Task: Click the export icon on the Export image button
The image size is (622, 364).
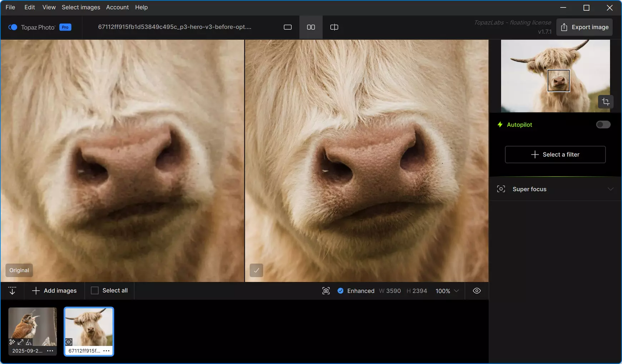Action: pyautogui.click(x=564, y=27)
